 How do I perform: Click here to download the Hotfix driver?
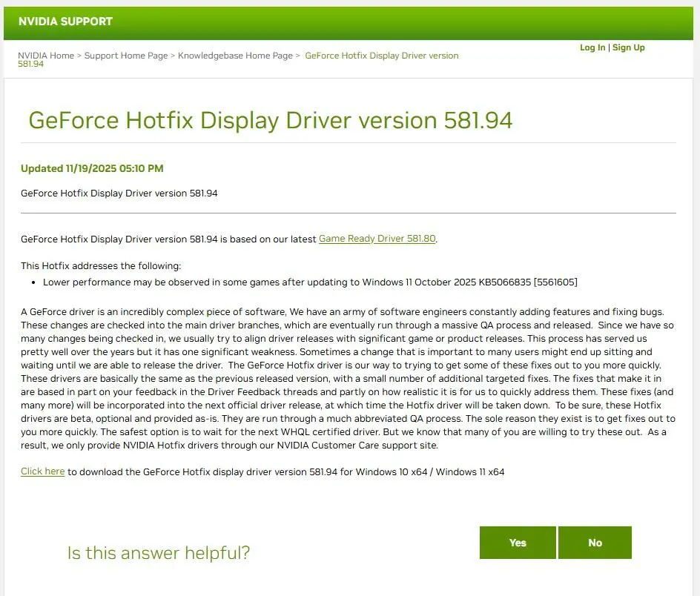pos(42,471)
